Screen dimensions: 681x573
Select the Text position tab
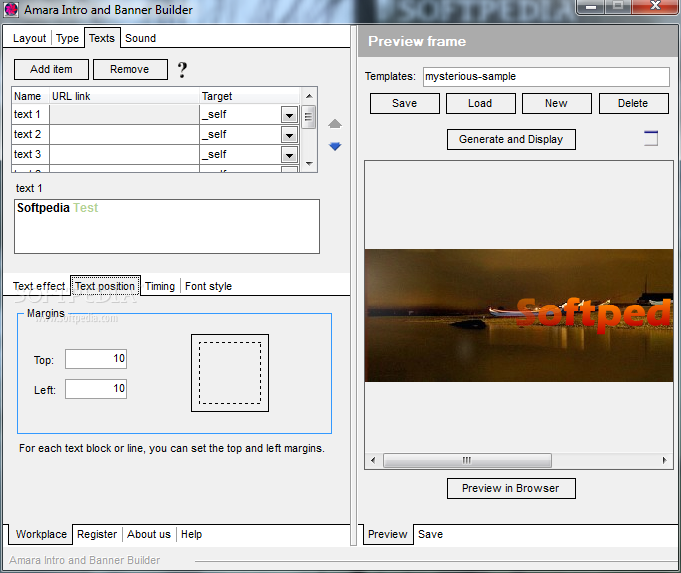(105, 286)
